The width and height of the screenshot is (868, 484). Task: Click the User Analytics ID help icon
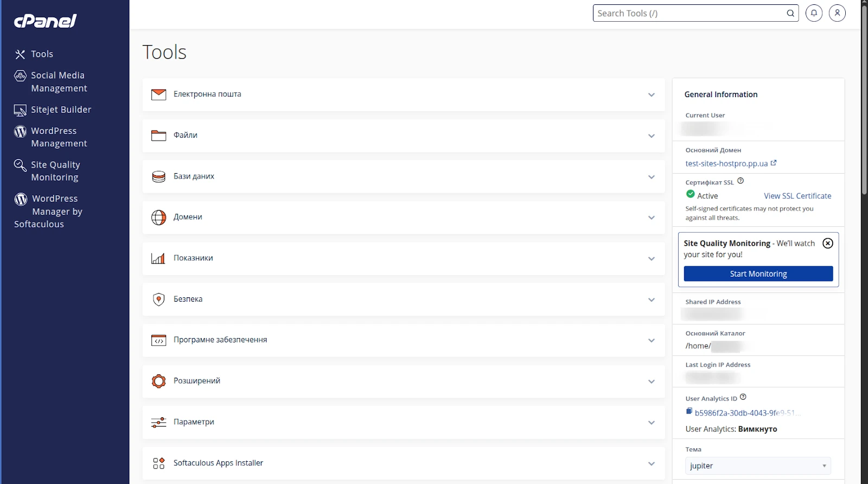click(x=743, y=397)
